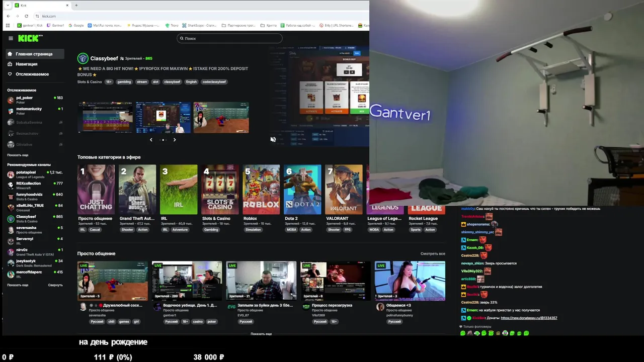
Task: Click the featured Classybeef channel avatar
Action: [83, 58]
